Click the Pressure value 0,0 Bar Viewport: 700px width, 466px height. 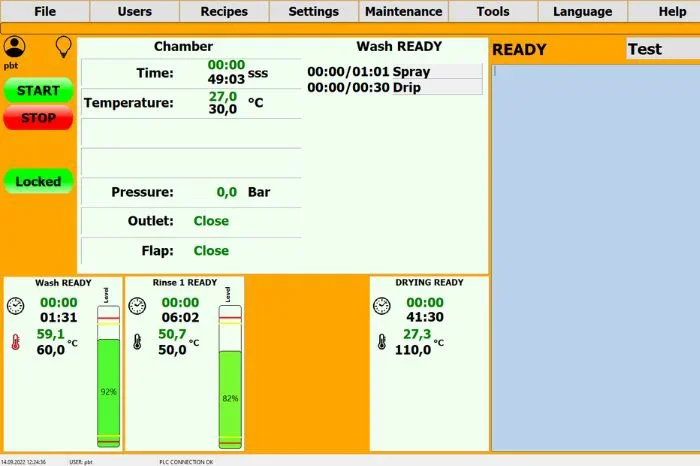227,192
